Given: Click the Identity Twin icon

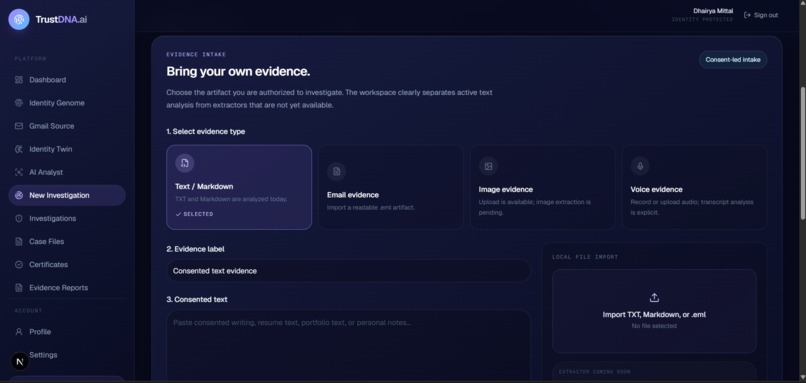Looking at the screenshot, I should pos(19,149).
